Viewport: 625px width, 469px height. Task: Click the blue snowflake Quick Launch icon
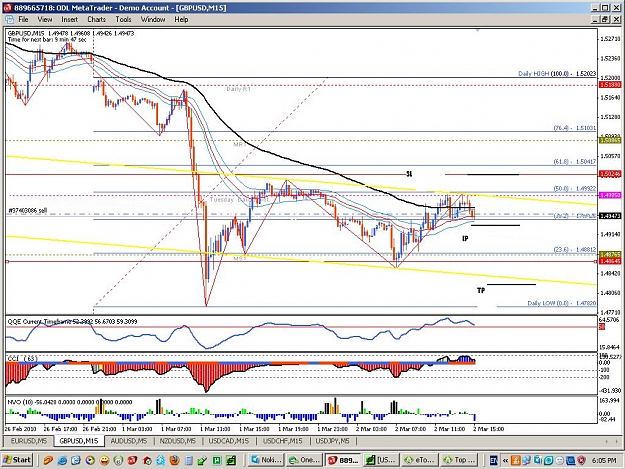(160, 460)
